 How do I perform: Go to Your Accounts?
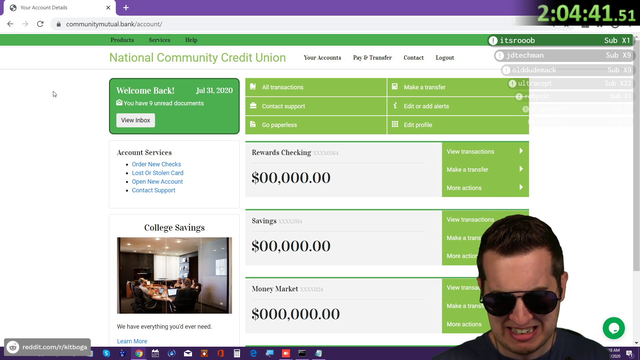(x=322, y=58)
